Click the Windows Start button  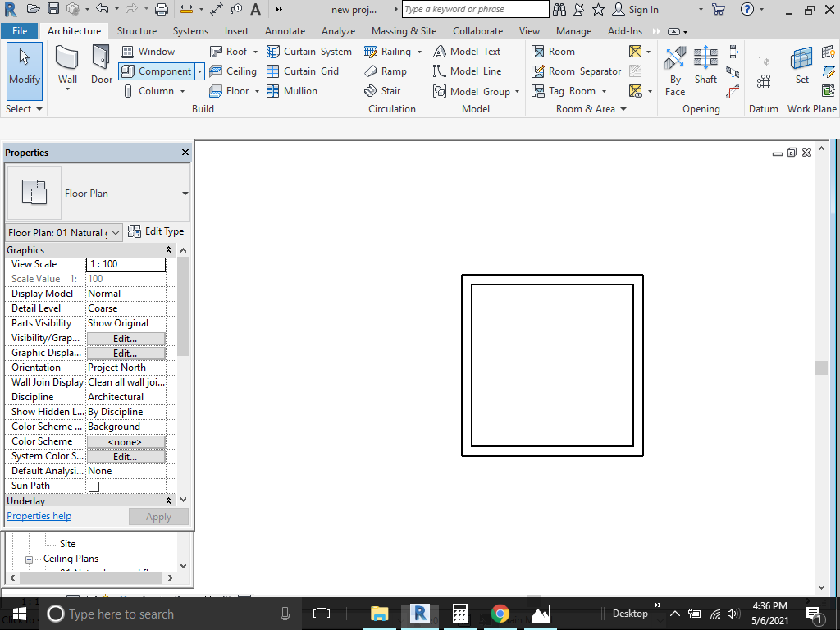(x=20, y=614)
